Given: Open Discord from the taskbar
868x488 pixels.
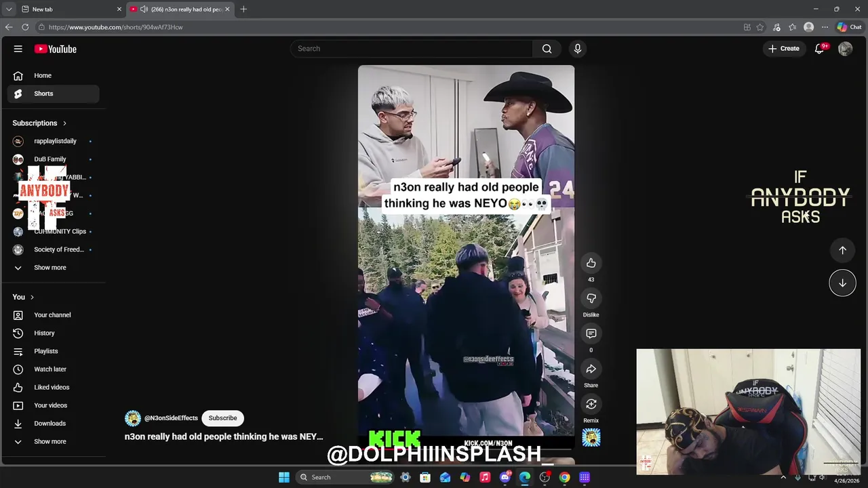Looking at the screenshot, I should pos(505,477).
